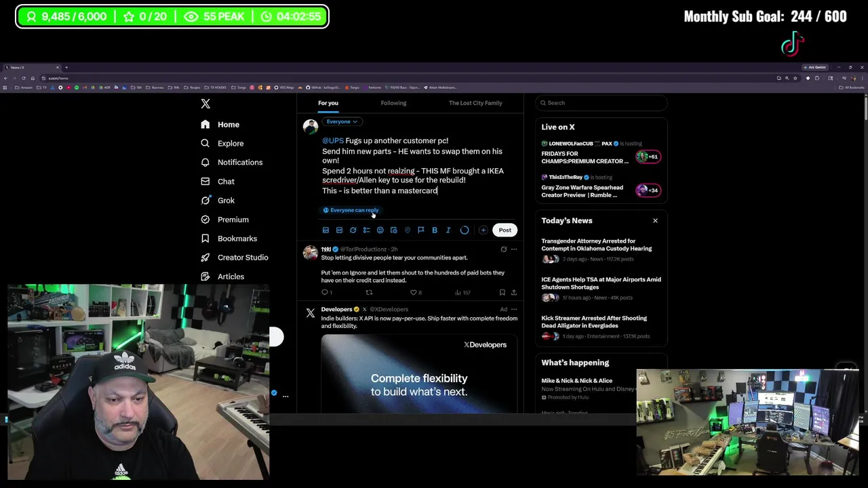Image resolution: width=868 pixels, height=488 pixels.
Task: Open the browser three-dot menu
Action: coord(862,79)
